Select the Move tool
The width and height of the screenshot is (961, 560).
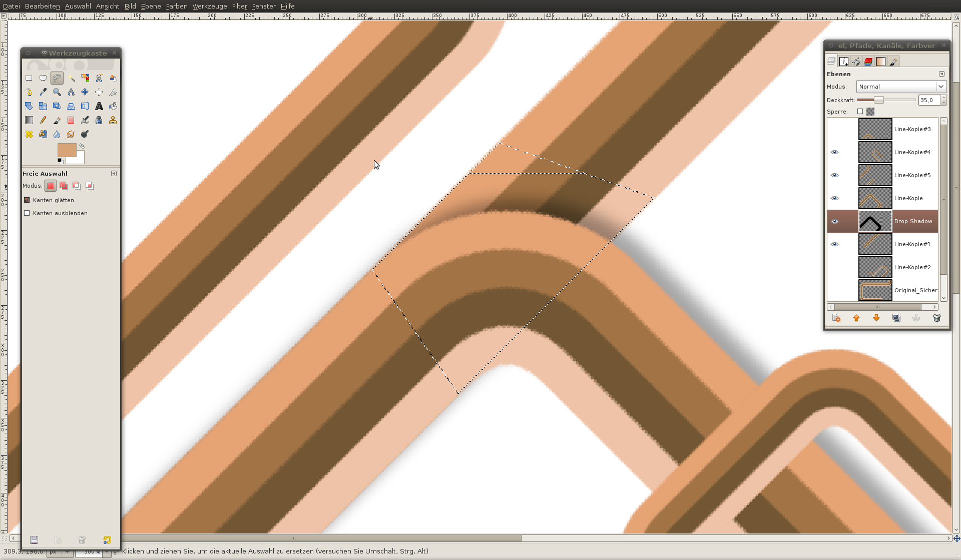pyautogui.click(x=85, y=92)
